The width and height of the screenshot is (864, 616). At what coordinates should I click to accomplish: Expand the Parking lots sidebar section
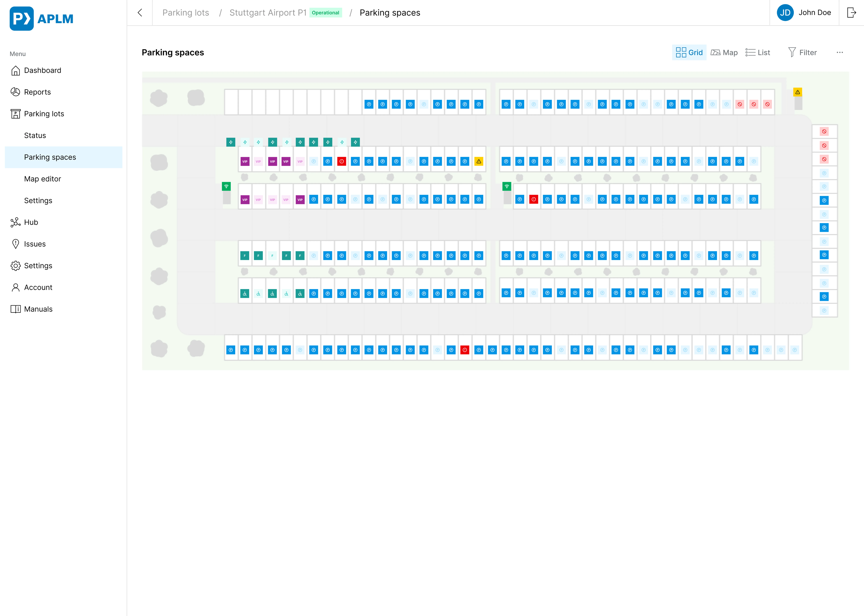click(x=44, y=114)
